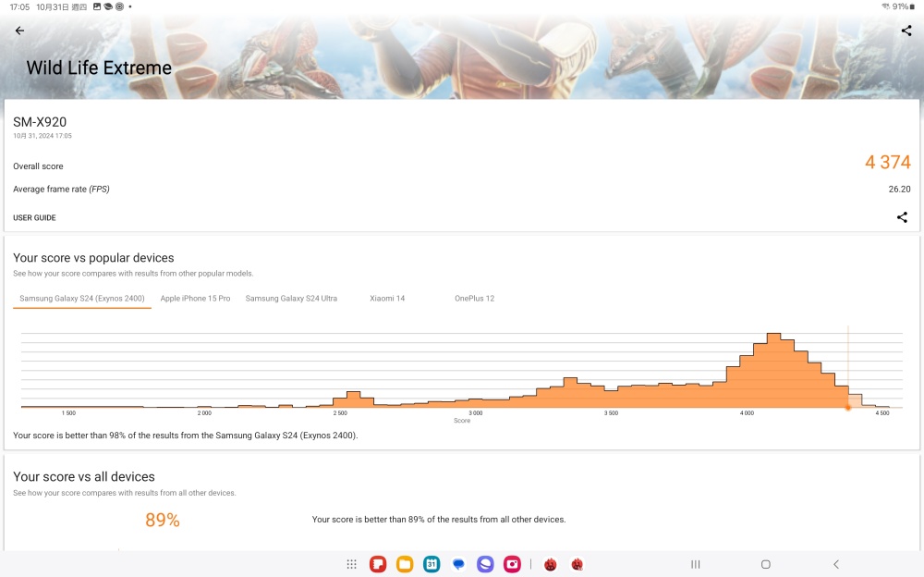Open the yellow My Files folder app

pyautogui.click(x=405, y=565)
